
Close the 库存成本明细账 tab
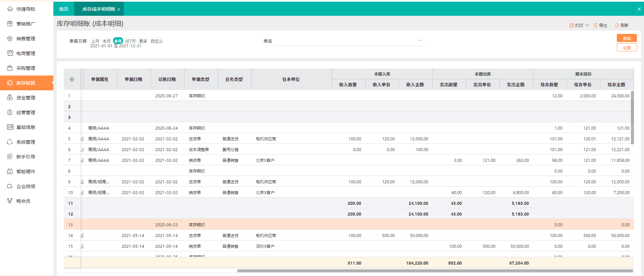click(119, 9)
